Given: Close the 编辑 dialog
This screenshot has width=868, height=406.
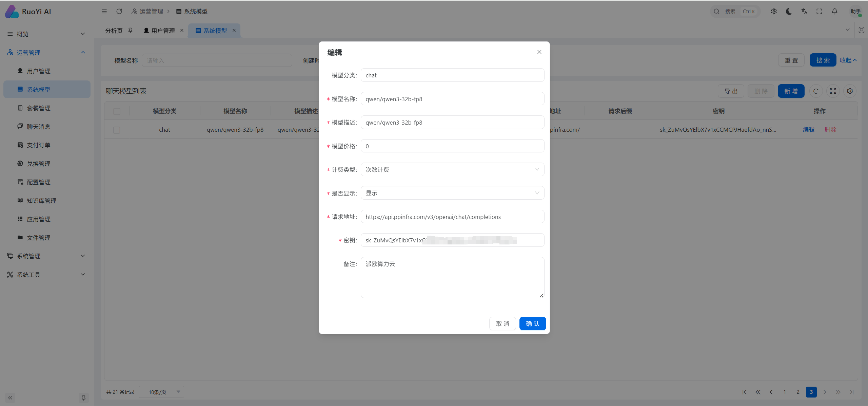Looking at the screenshot, I should (x=539, y=52).
